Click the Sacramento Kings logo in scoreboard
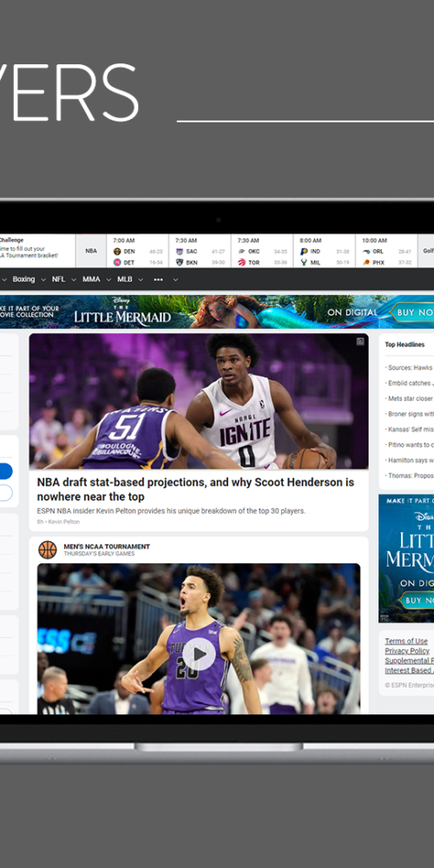Screen dimensions: 434x868 (x=180, y=252)
